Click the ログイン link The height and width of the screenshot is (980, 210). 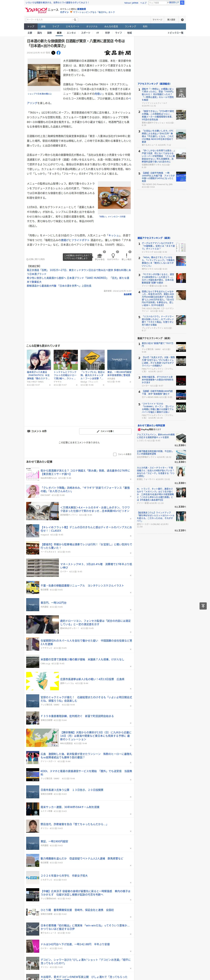coord(64,12)
